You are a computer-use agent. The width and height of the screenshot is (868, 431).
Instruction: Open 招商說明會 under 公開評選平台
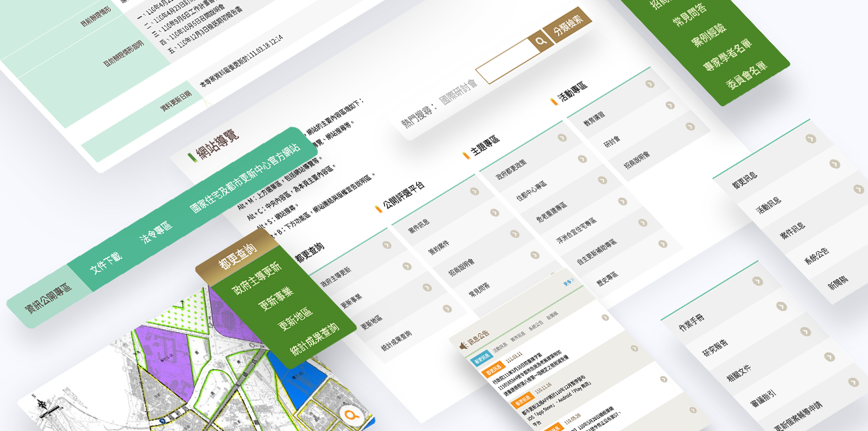(x=462, y=266)
